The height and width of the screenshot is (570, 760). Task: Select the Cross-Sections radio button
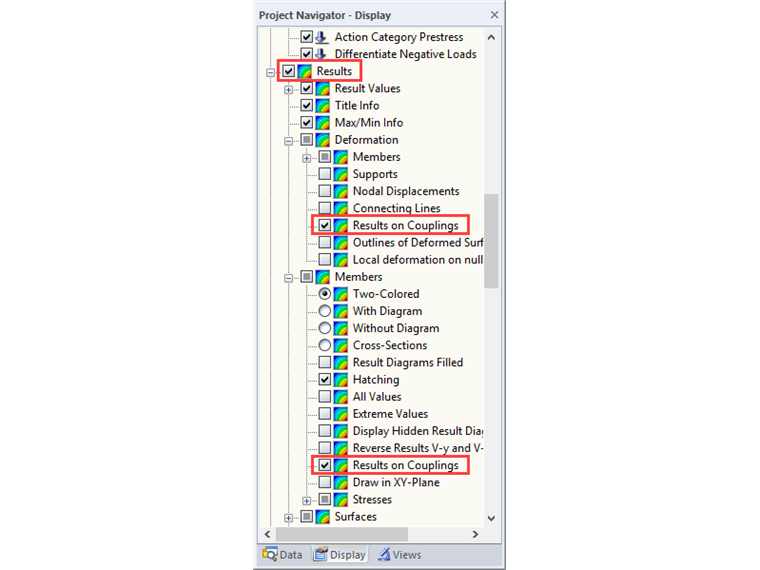(x=325, y=345)
